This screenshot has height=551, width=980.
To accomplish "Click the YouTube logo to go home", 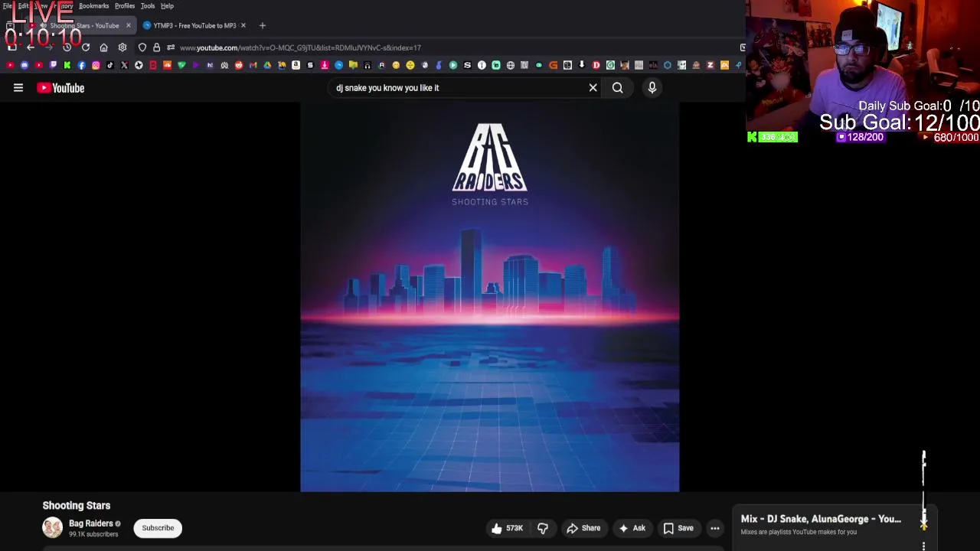I will pyautogui.click(x=60, y=88).
